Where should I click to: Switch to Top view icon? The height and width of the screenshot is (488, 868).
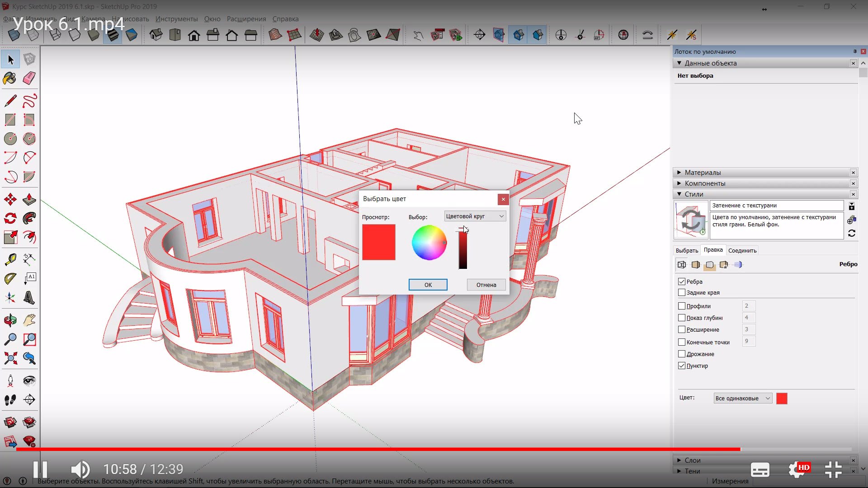click(175, 35)
